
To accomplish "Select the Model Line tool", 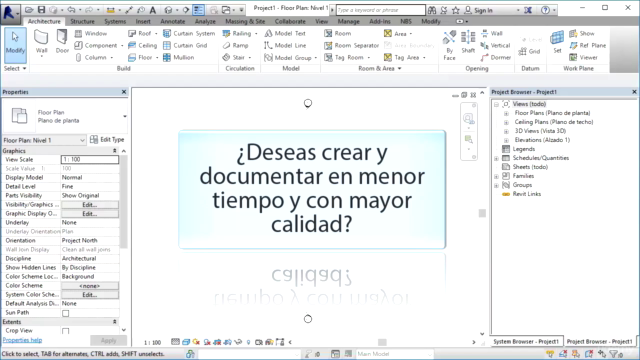I will click(285, 45).
